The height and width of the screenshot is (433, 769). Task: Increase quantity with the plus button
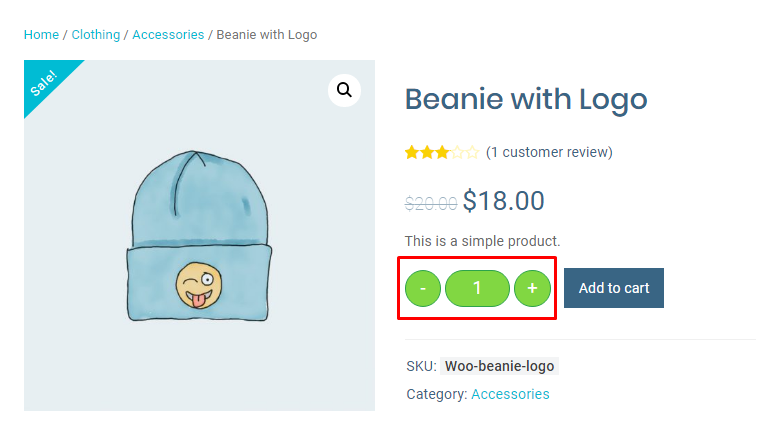pos(532,288)
